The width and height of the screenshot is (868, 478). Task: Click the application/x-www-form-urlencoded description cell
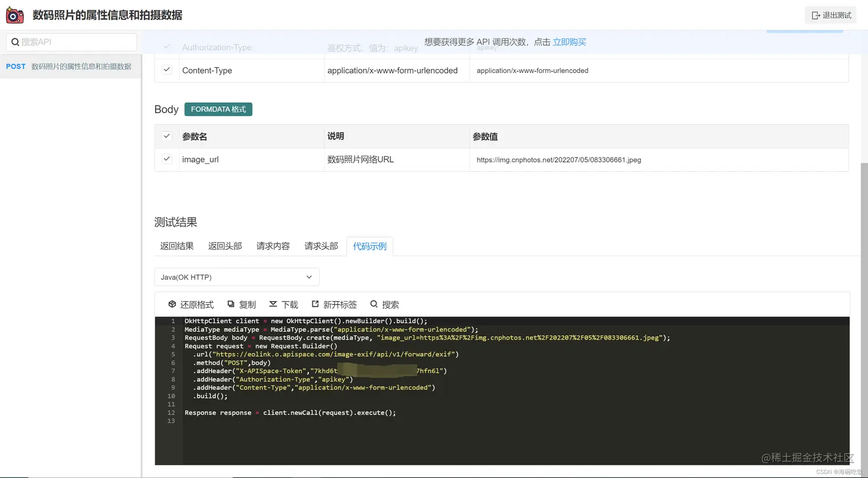pos(397,71)
